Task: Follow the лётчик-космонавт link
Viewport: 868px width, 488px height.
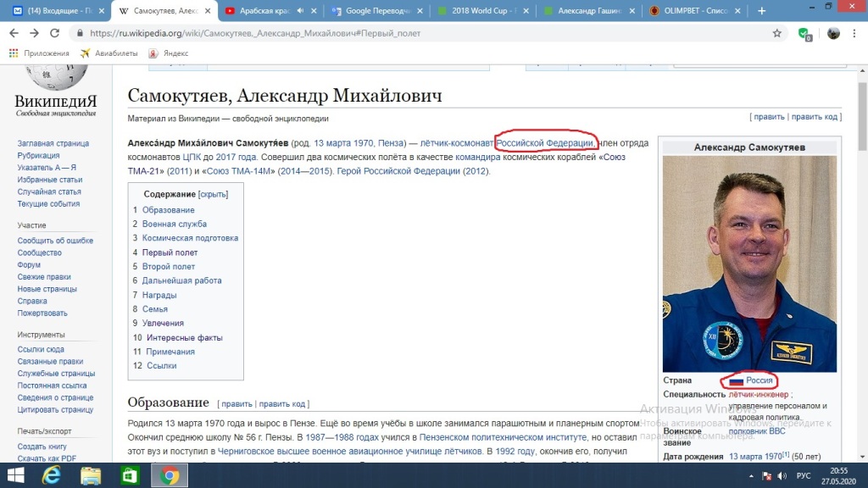Action: pyautogui.click(x=456, y=142)
